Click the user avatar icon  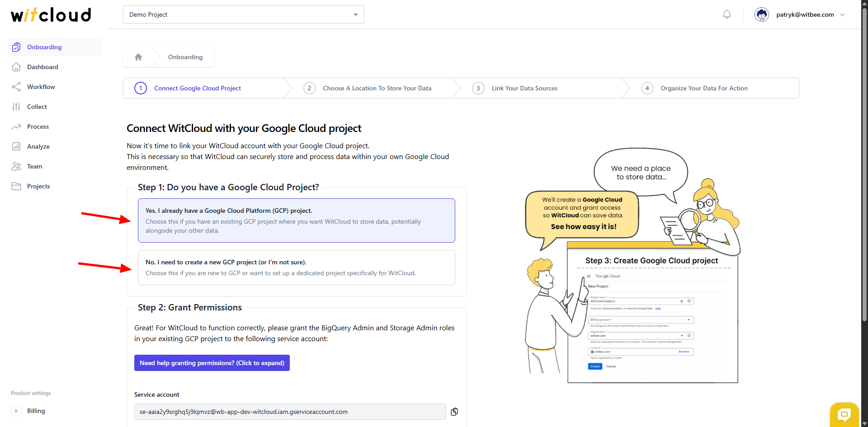tap(762, 14)
